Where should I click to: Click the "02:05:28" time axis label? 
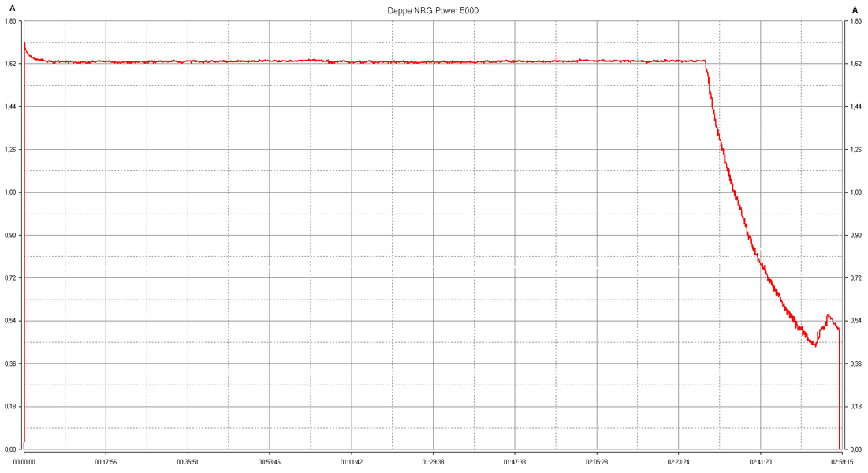tap(597, 461)
